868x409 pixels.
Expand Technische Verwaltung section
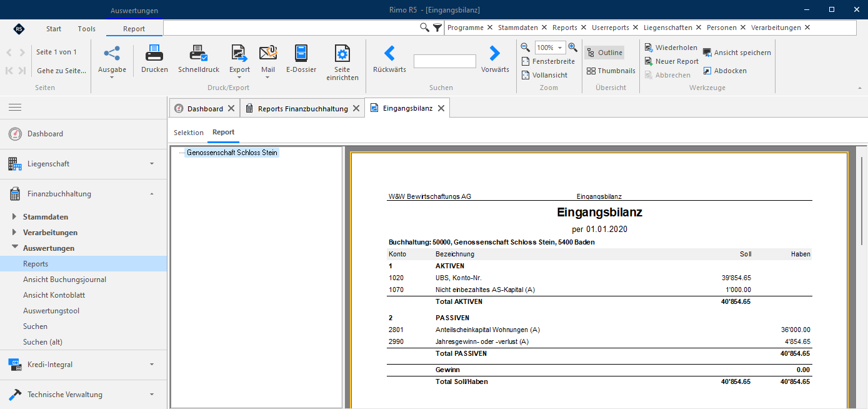pyautogui.click(x=152, y=395)
